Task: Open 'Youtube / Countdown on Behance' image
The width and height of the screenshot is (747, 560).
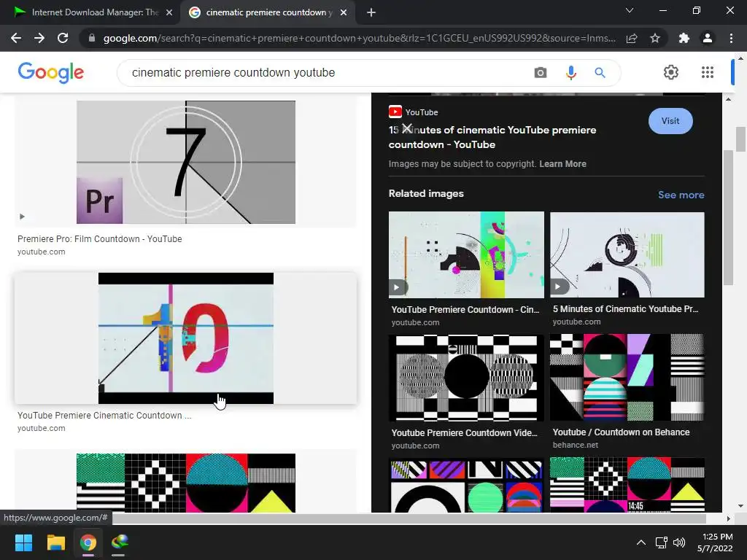Action: pos(627,378)
